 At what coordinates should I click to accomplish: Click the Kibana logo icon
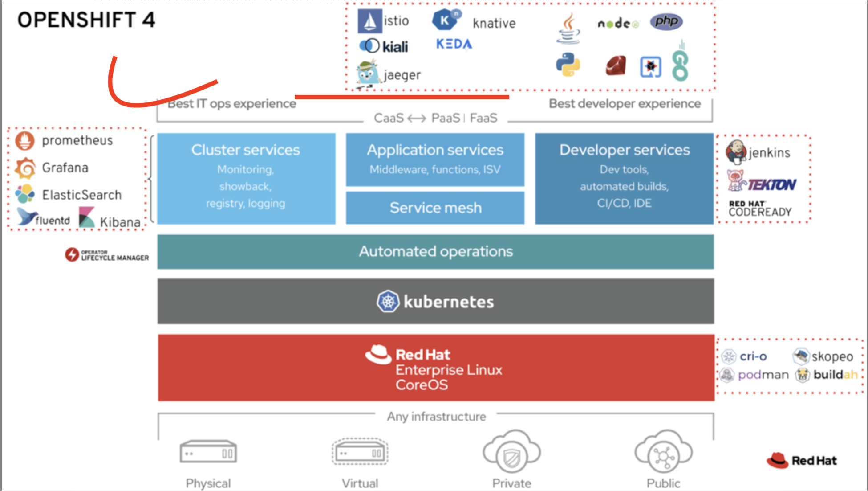[x=87, y=217]
